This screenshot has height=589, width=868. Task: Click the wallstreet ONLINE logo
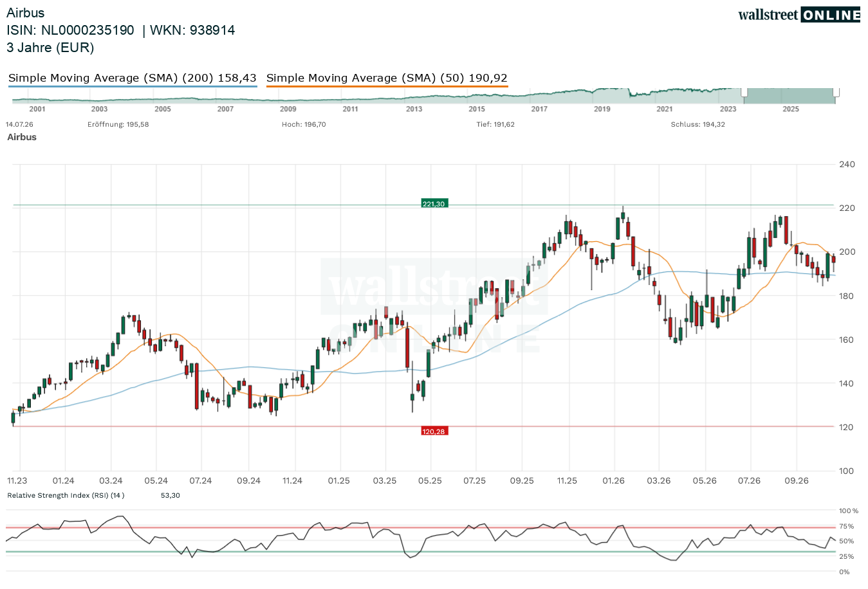(x=799, y=14)
